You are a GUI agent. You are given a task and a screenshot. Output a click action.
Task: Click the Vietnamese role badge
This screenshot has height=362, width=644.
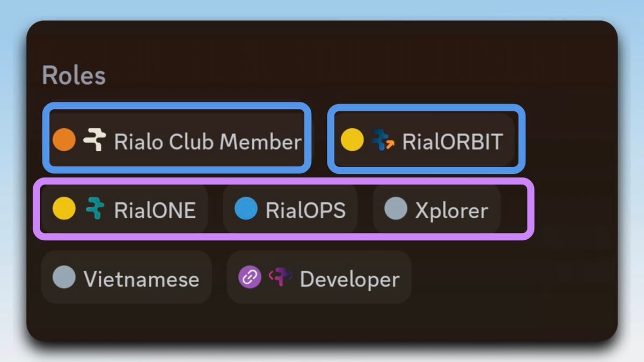coord(126,278)
